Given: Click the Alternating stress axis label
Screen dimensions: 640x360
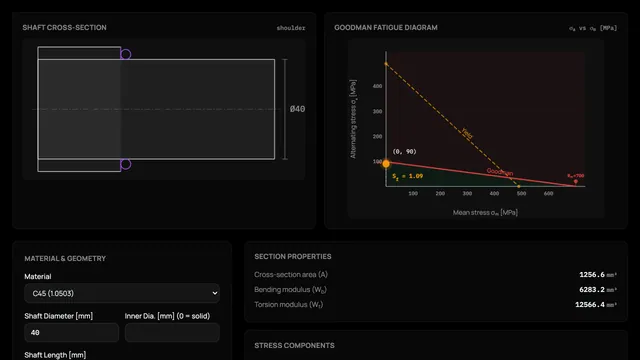Looking at the screenshot, I should (x=353, y=119).
